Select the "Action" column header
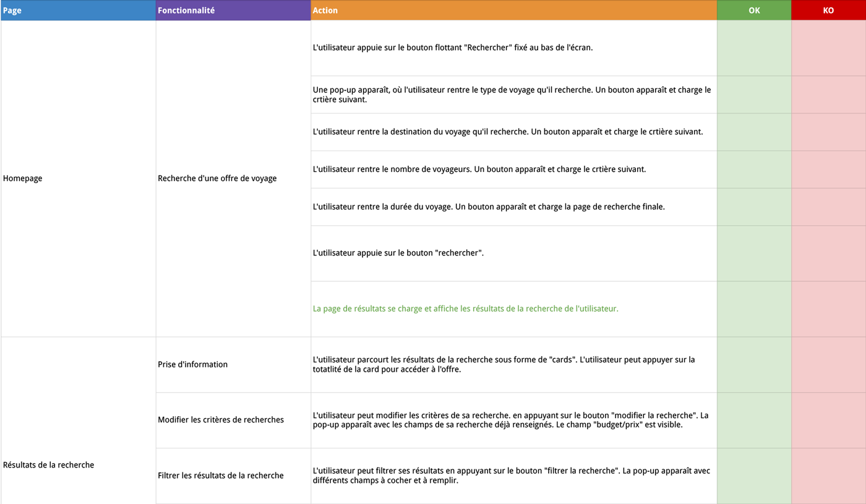866x504 pixels. coord(514,11)
